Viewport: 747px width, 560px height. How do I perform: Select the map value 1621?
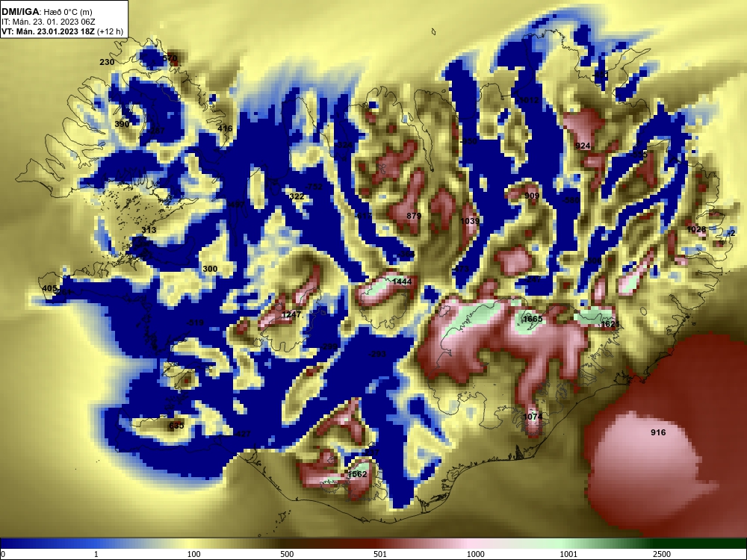click(x=610, y=324)
